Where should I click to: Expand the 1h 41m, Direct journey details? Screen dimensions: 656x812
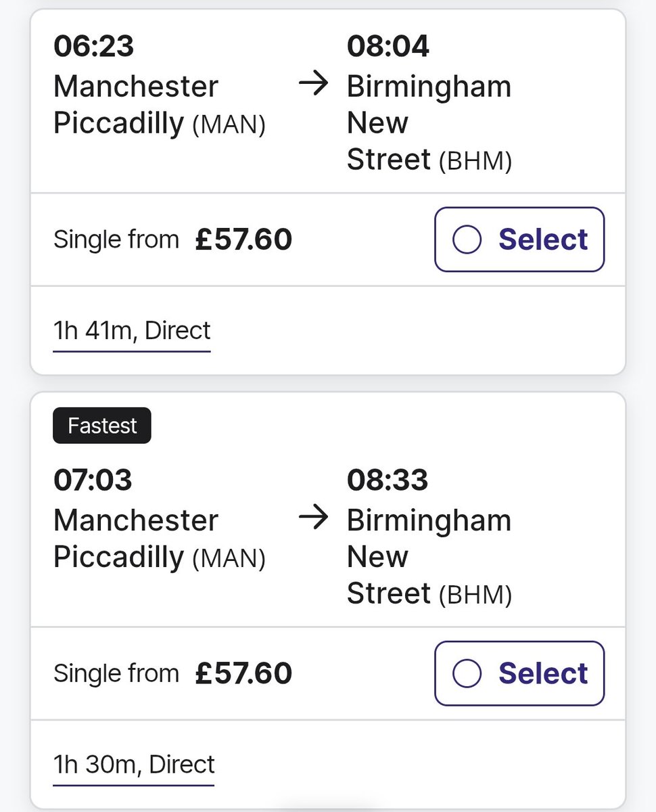pos(132,331)
